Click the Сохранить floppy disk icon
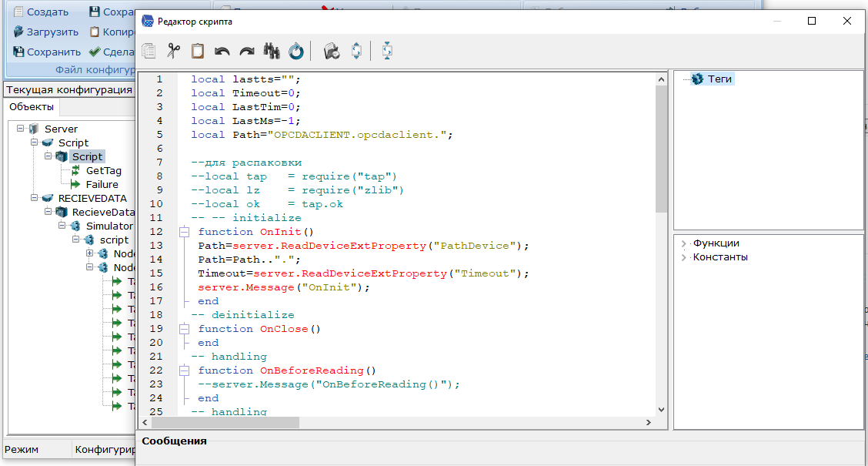The height and width of the screenshot is (466, 868). coord(18,52)
